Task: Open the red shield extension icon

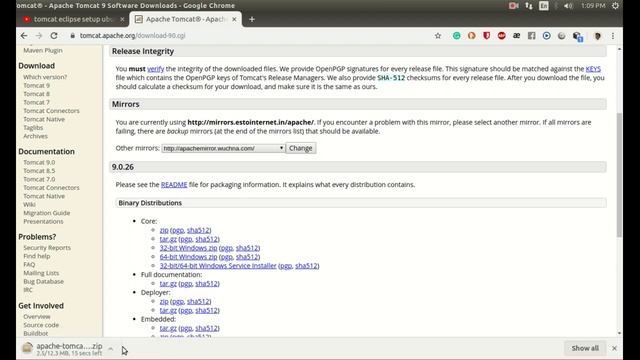Action: click(x=487, y=36)
